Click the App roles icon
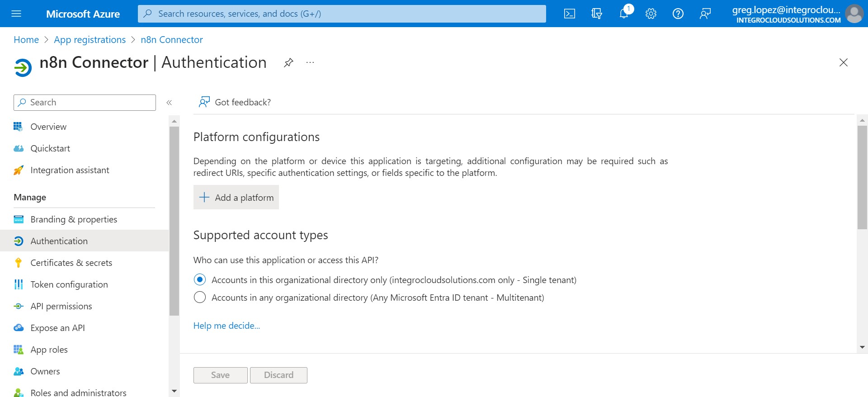Screen dimensions: 868x397 [x=19, y=350]
